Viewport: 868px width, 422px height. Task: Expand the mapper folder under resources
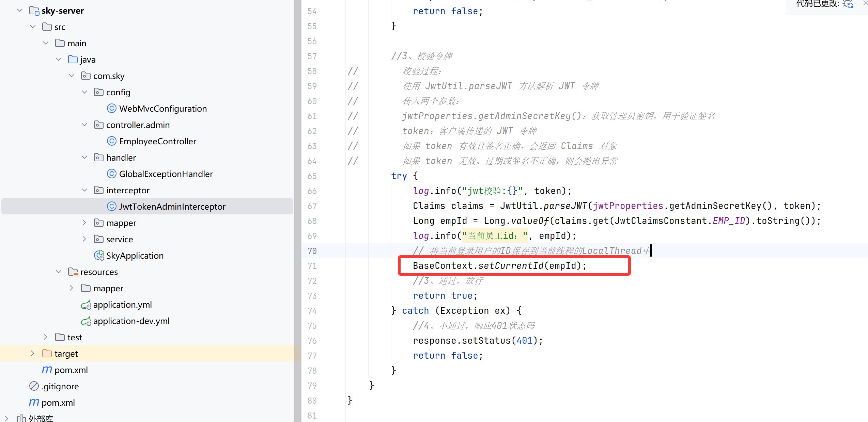pyautogui.click(x=72, y=288)
